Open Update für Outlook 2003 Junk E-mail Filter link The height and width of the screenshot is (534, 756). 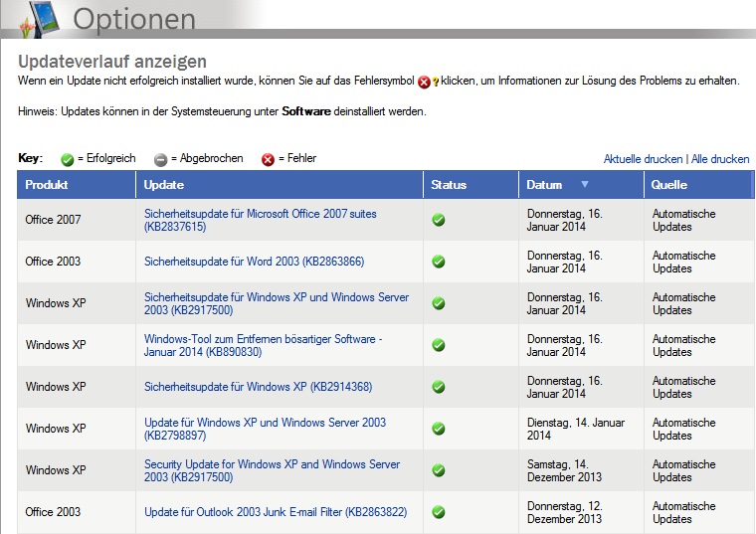[276, 512]
